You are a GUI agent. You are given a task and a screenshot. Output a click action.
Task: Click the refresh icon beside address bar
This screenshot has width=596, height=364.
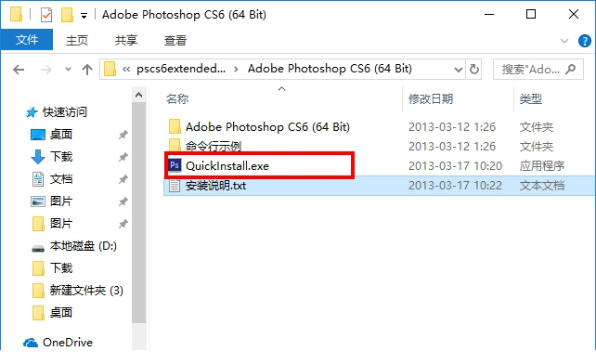pyautogui.click(x=474, y=70)
